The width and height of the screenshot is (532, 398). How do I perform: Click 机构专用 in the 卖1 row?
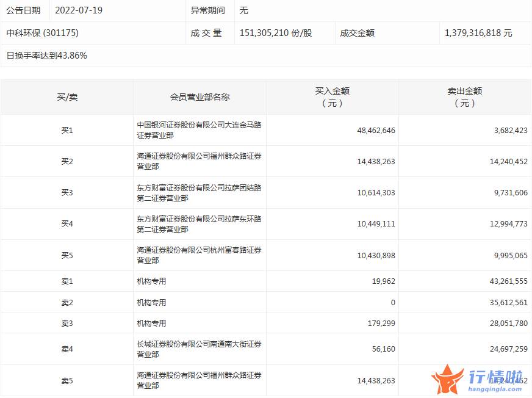pyautogui.click(x=151, y=281)
